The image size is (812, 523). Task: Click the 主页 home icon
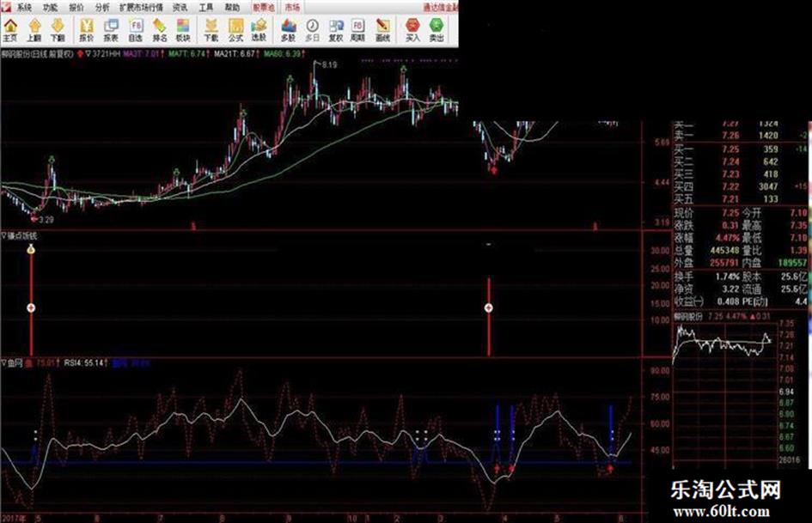click(x=9, y=30)
